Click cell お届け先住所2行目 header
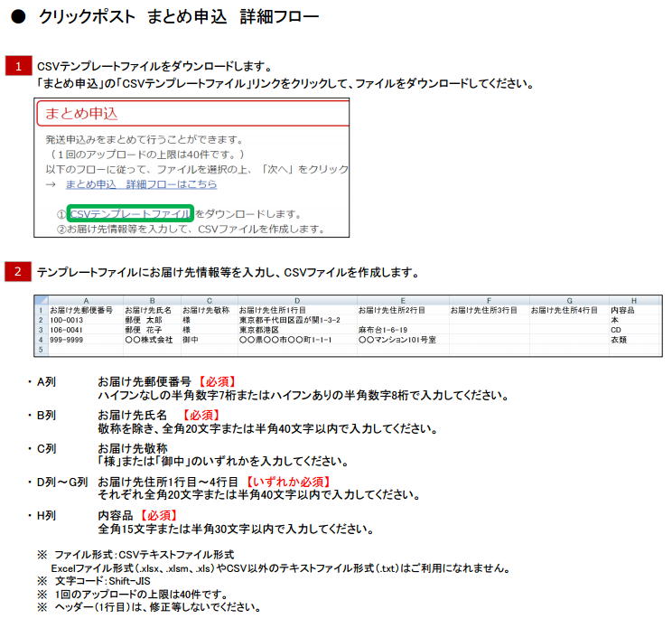Image resolution: width=672 pixels, height=628 pixels. click(403, 310)
